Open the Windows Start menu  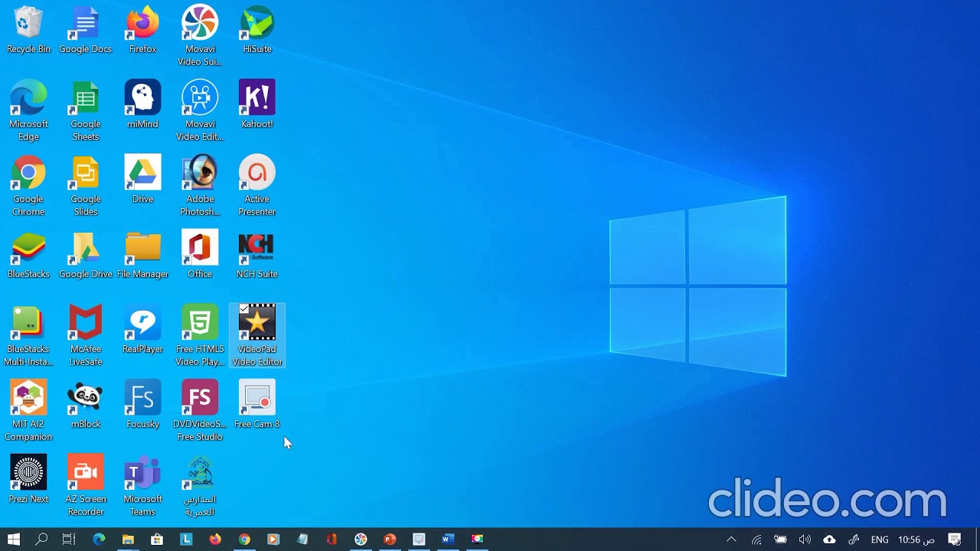coord(13,540)
